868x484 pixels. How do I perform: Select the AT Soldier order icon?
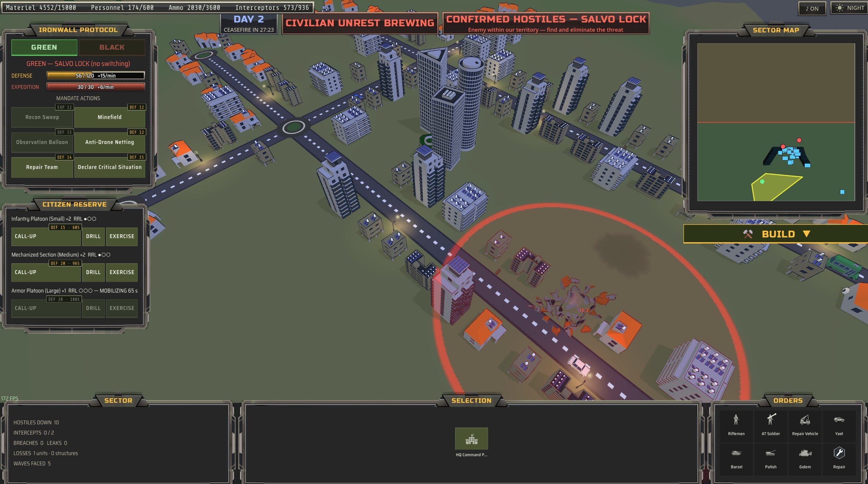point(770,425)
